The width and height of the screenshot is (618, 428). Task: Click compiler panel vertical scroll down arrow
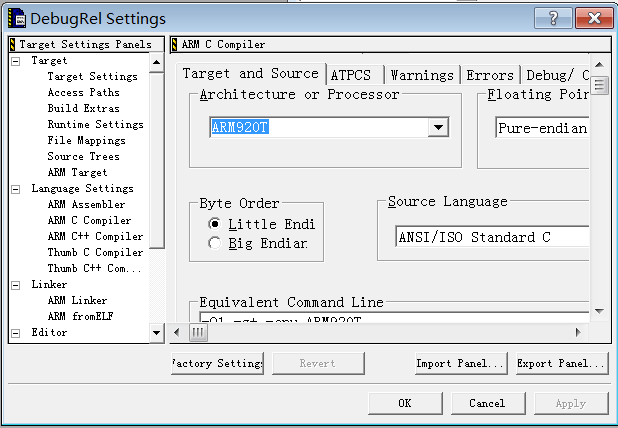click(599, 311)
